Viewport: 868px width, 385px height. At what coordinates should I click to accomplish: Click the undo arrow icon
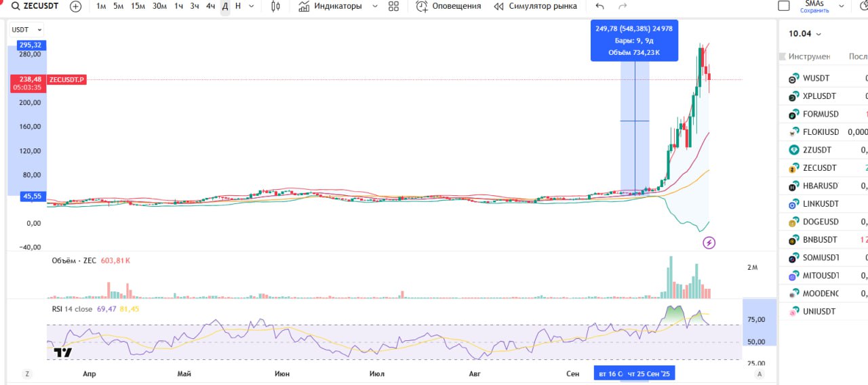pyautogui.click(x=599, y=6)
